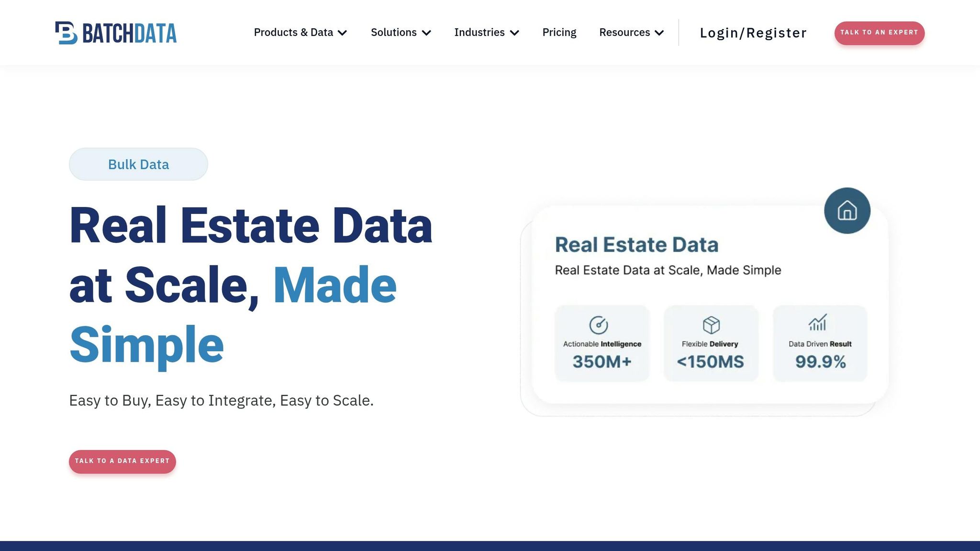Click the <150MS statistic value
The width and height of the screenshot is (980, 551).
coord(711,362)
